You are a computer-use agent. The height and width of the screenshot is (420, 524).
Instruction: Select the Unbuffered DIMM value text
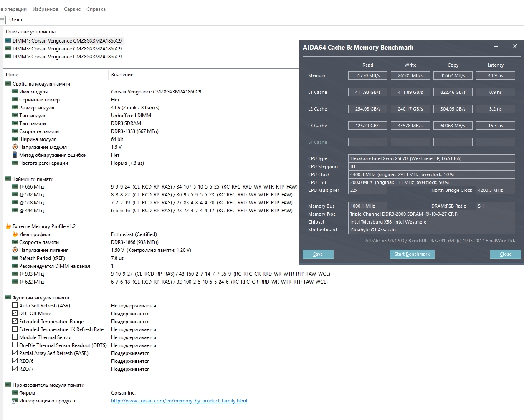131,116
